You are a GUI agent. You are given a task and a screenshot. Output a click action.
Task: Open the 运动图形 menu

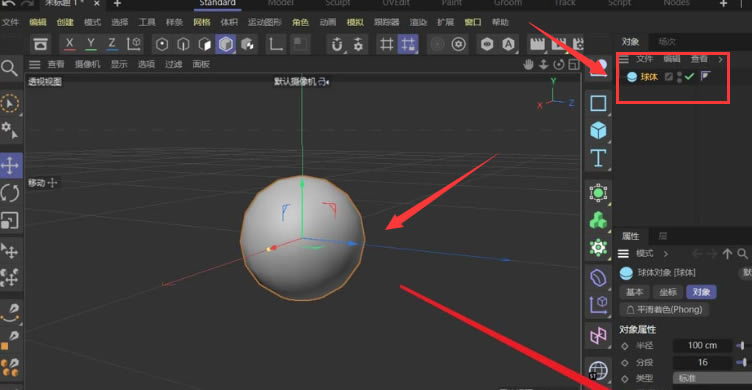pyautogui.click(x=264, y=22)
